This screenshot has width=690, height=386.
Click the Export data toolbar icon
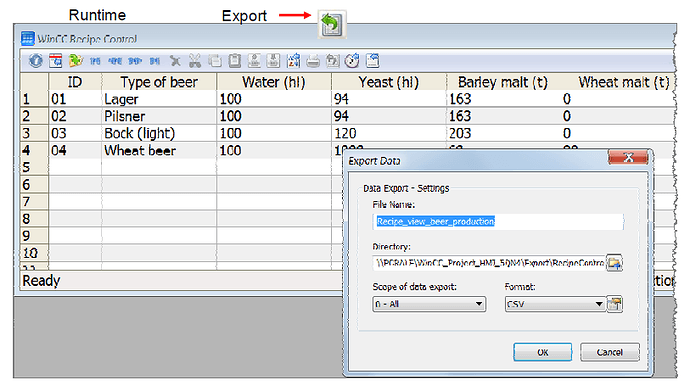[373, 60]
